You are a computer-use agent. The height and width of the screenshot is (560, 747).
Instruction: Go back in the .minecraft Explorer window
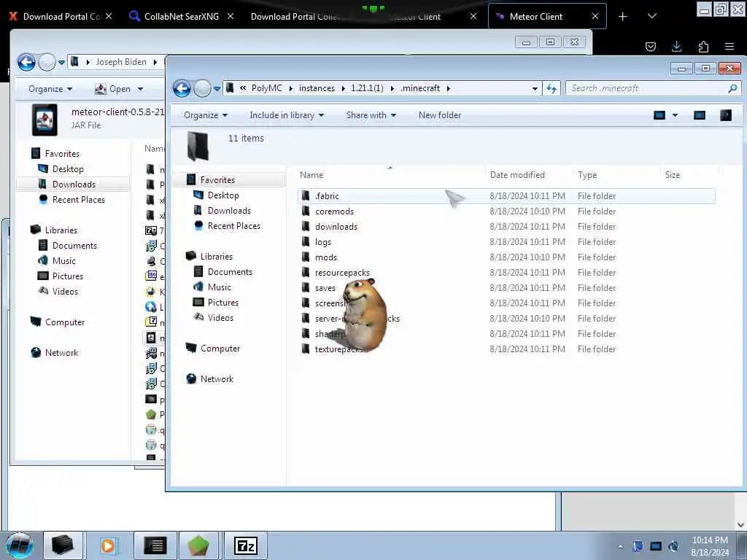pos(182,88)
